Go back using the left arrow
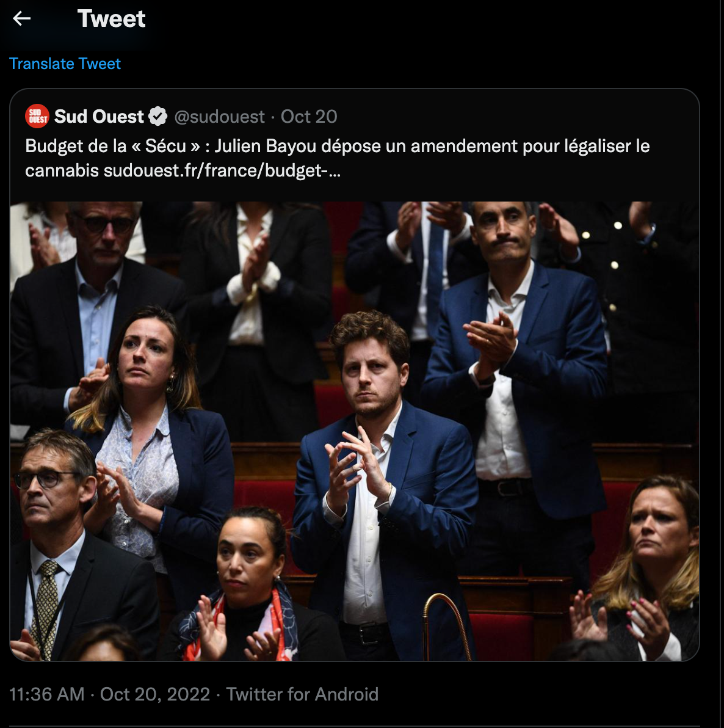The height and width of the screenshot is (728, 724). pos(21,18)
